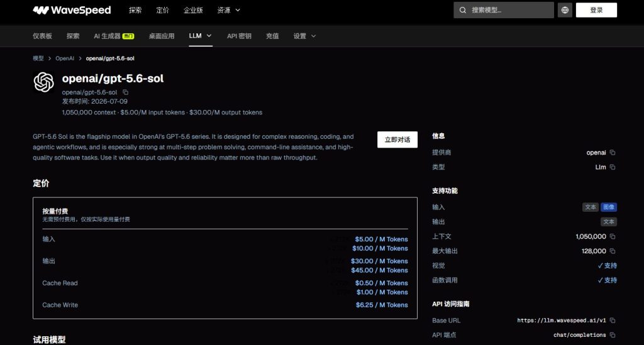The image size is (644, 345).
Task: Click the $5.00 / M Tokens input price
Action: point(382,239)
